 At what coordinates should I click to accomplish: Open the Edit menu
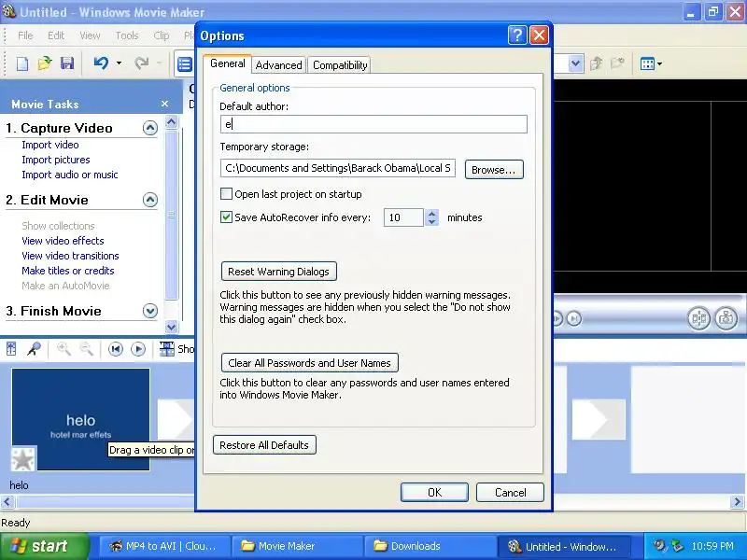point(56,35)
